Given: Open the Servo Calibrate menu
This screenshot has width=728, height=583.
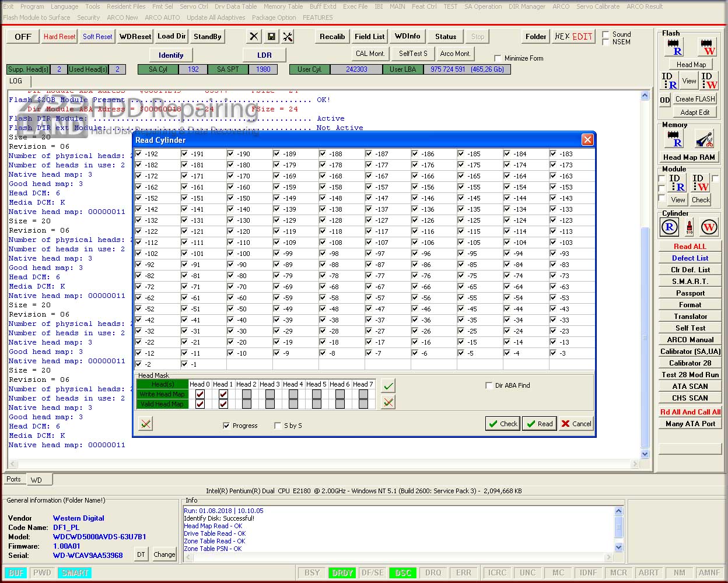Looking at the screenshot, I should 598,6.
